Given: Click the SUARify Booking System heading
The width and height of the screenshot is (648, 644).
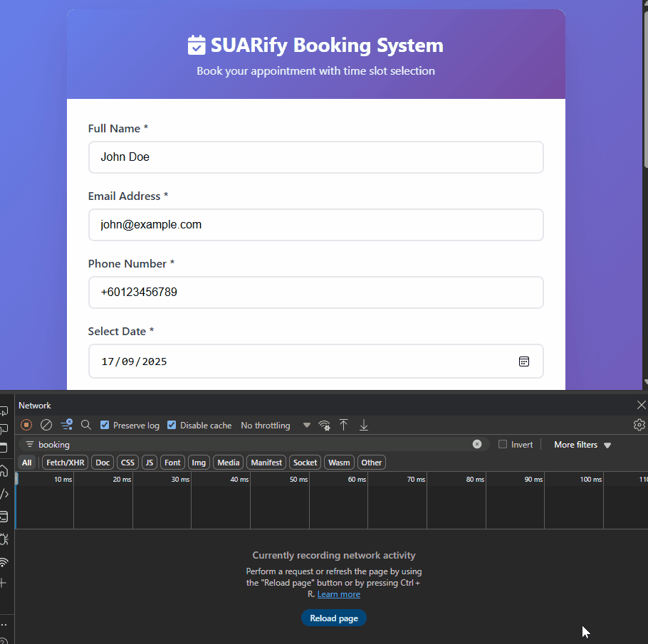Looking at the screenshot, I should point(327,45).
